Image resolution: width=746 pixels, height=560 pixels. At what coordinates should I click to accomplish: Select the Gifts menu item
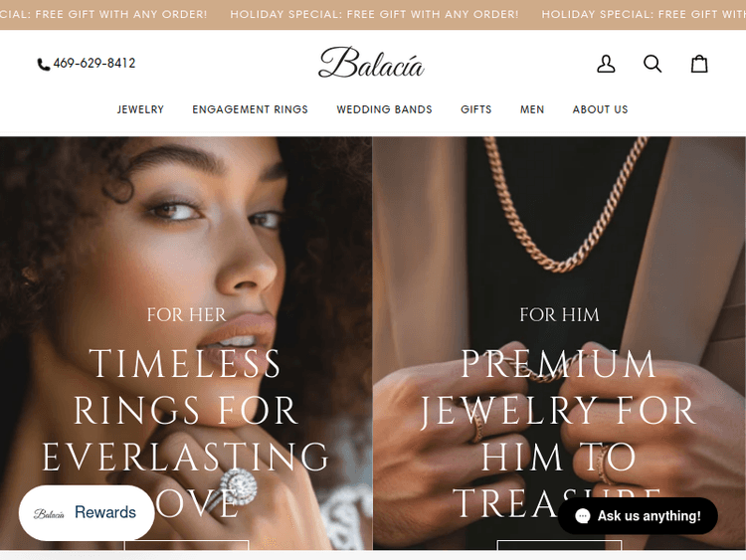475,109
